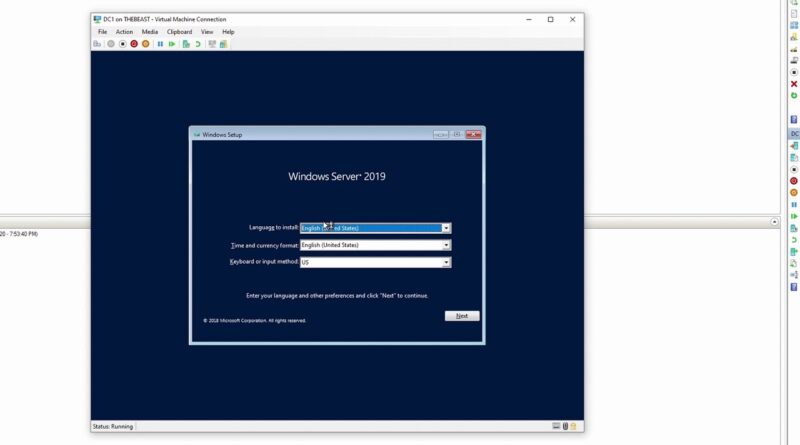Turn off the VM using the toolbar icon

coord(122,44)
